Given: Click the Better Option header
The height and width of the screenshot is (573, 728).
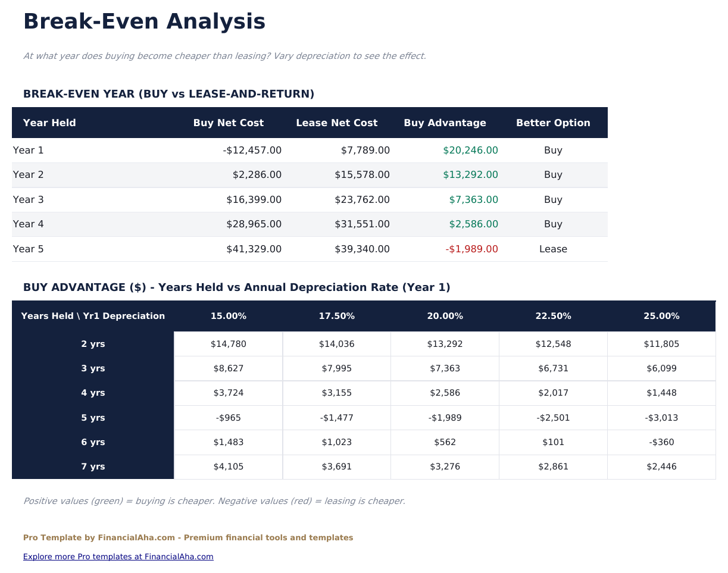Looking at the screenshot, I should point(553,123).
